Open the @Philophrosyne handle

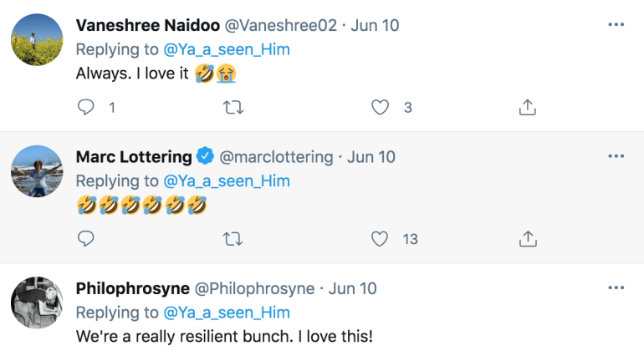click(x=254, y=289)
